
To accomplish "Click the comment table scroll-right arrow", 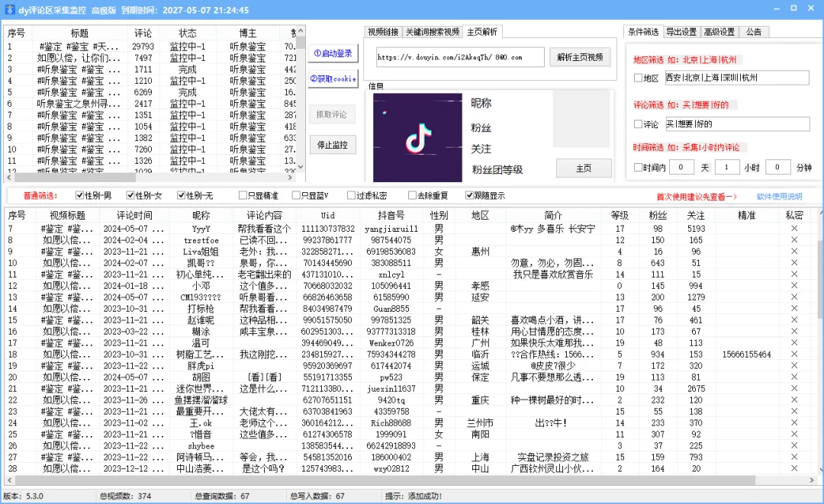I will coord(812,480).
